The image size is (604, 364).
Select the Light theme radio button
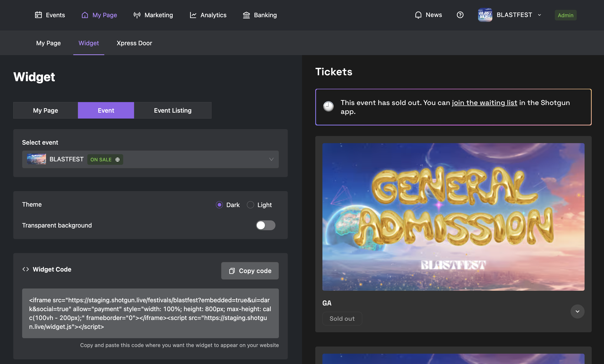(250, 205)
